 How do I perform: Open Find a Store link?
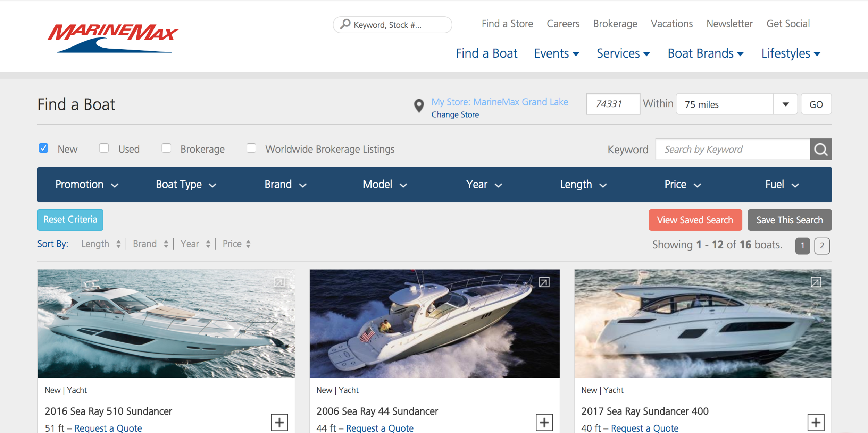[x=507, y=24]
